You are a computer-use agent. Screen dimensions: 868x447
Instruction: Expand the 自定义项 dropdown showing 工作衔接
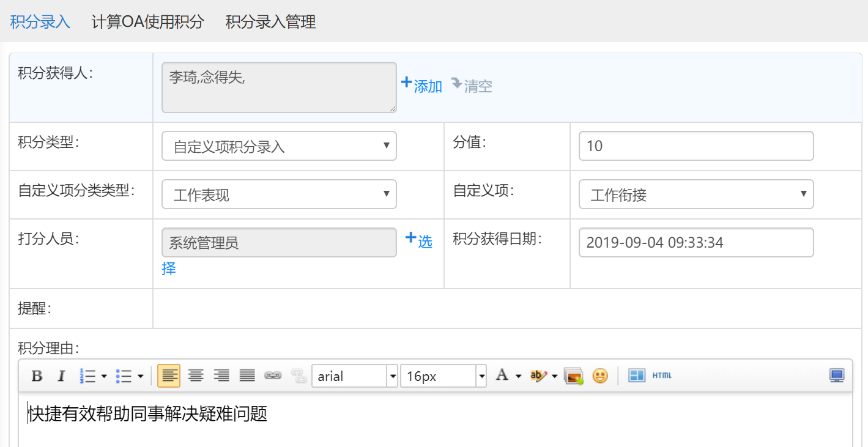tap(696, 195)
